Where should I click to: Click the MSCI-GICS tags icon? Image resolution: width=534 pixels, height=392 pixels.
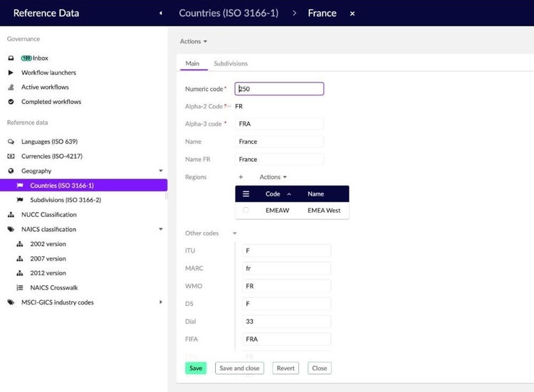pyautogui.click(x=11, y=302)
